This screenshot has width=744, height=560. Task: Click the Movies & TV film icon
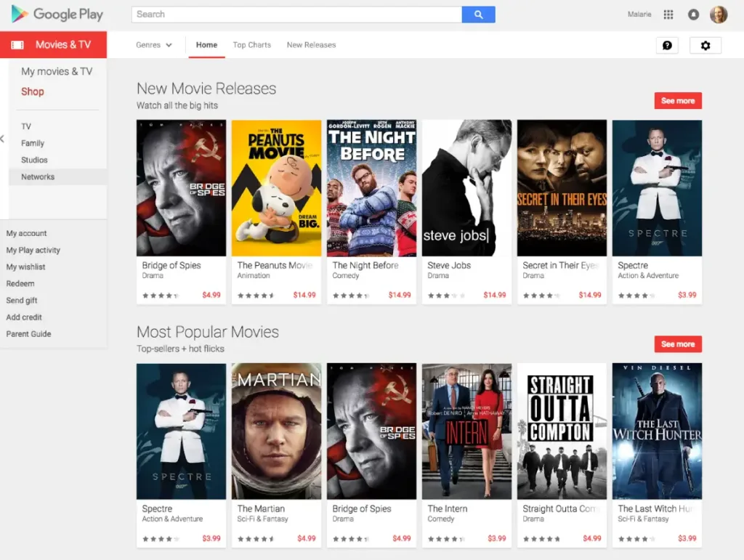tap(17, 45)
